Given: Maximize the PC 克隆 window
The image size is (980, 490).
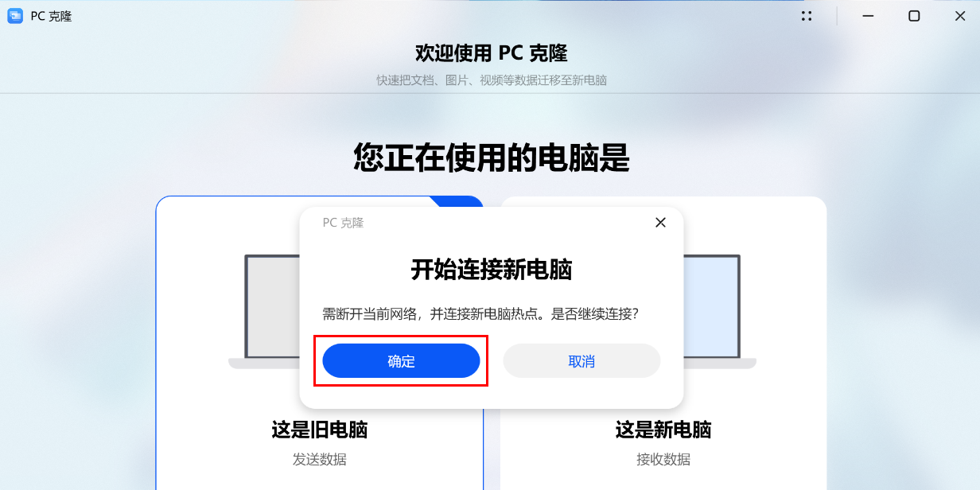Looking at the screenshot, I should pyautogui.click(x=914, y=16).
